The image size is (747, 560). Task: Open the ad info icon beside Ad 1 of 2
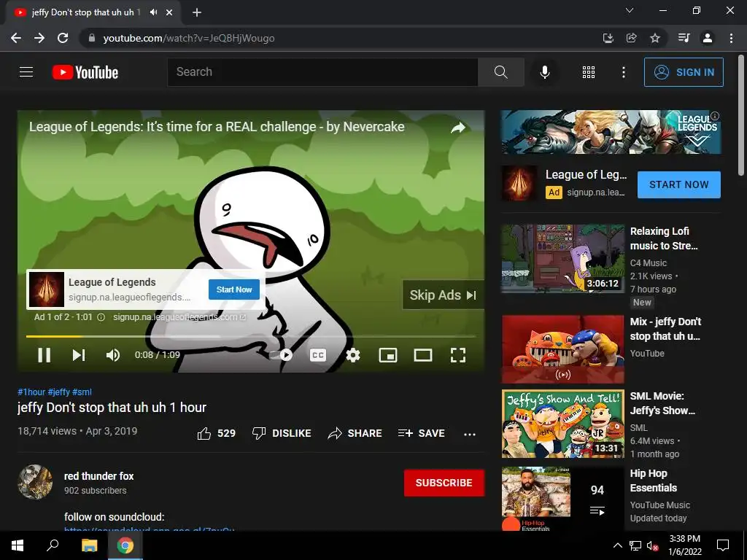pos(101,317)
